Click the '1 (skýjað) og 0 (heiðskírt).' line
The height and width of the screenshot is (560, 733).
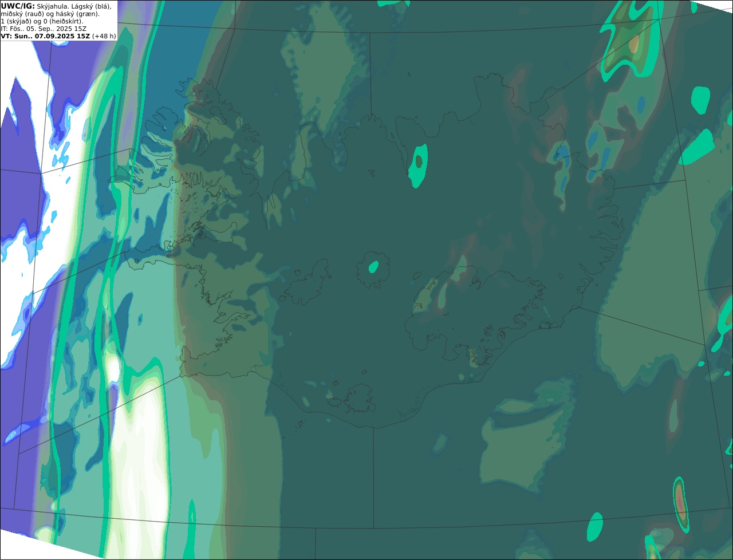click(42, 21)
